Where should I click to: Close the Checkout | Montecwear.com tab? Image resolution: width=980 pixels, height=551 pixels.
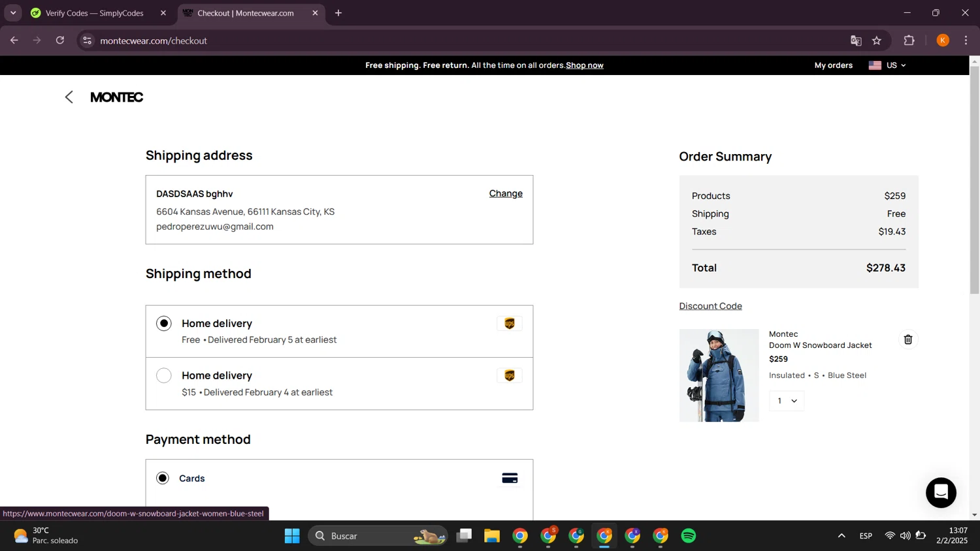315,13
